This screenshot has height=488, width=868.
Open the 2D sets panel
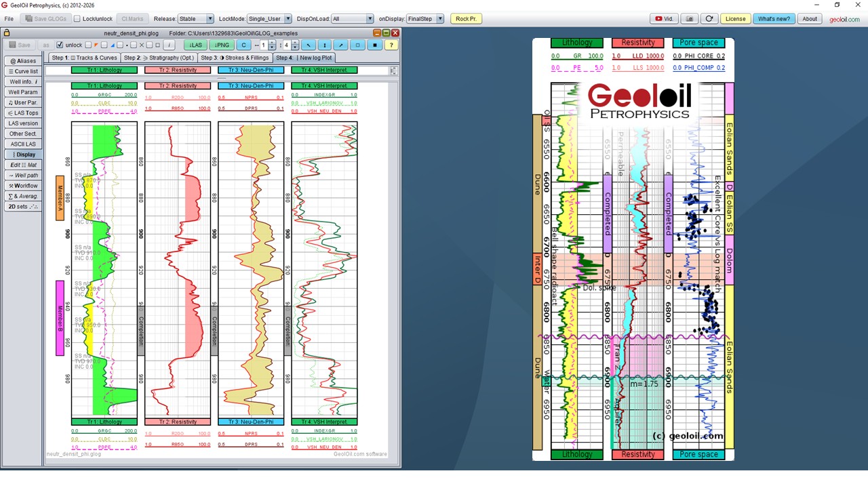23,207
